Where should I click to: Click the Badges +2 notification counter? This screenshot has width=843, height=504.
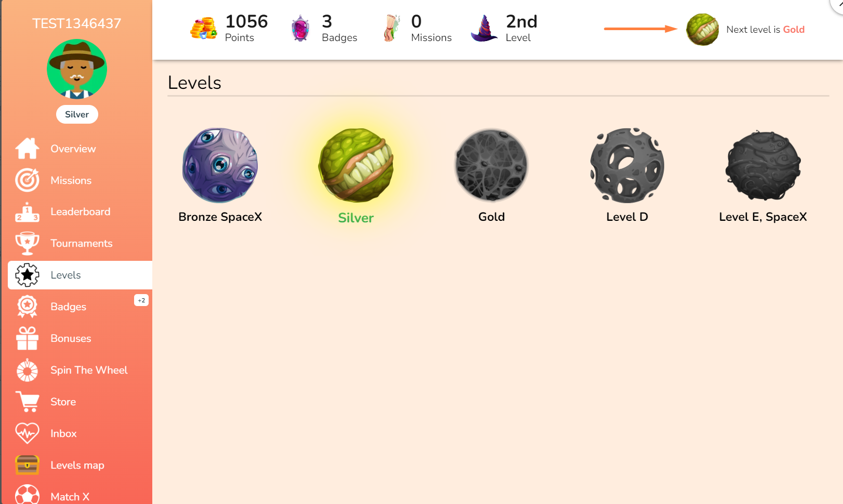(141, 300)
